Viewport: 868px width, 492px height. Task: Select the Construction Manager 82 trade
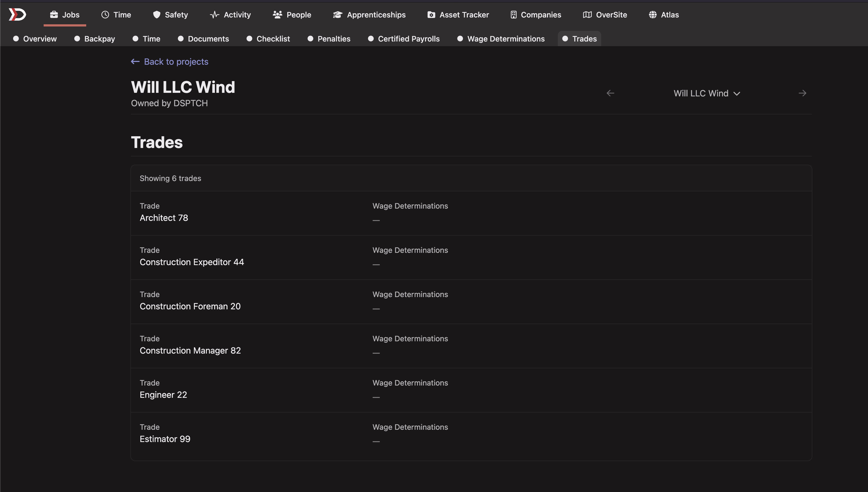pos(471,346)
